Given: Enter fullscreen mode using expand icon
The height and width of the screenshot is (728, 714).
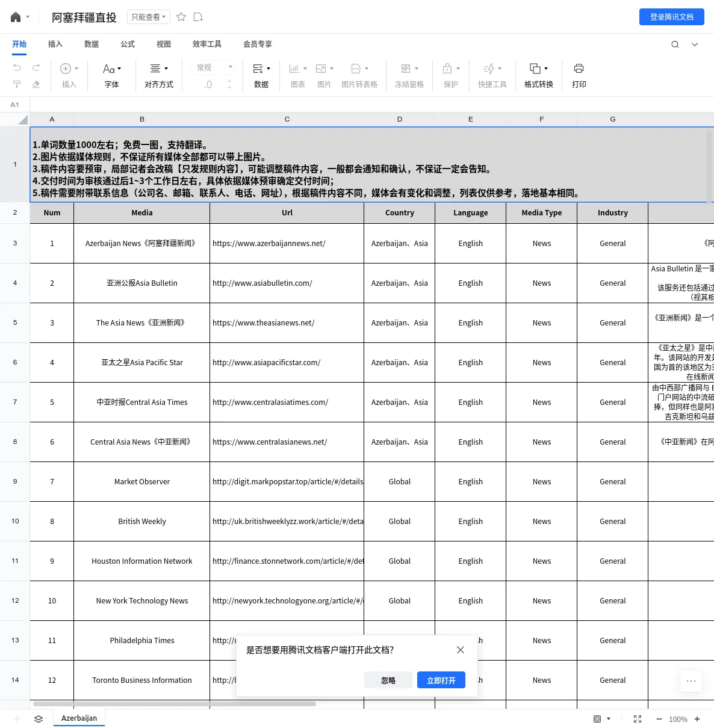Looking at the screenshot, I should coord(638,719).
